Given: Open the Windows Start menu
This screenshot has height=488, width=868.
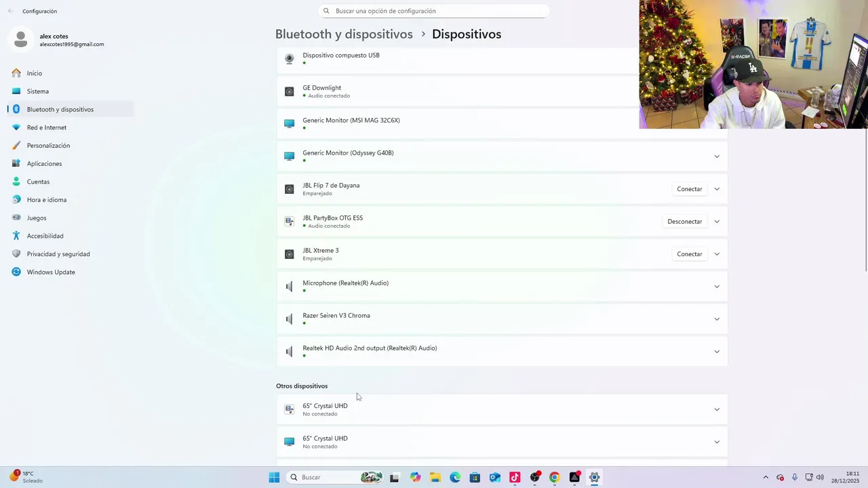Looking at the screenshot, I should (x=274, y=477).
